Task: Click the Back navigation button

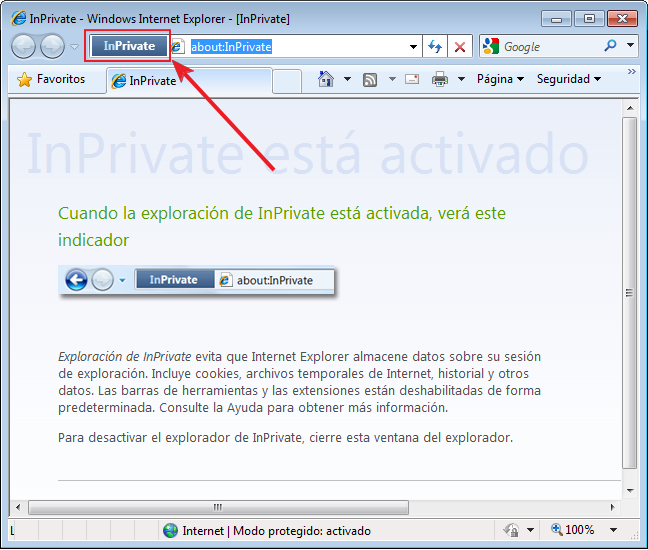Action: [23, 46]
